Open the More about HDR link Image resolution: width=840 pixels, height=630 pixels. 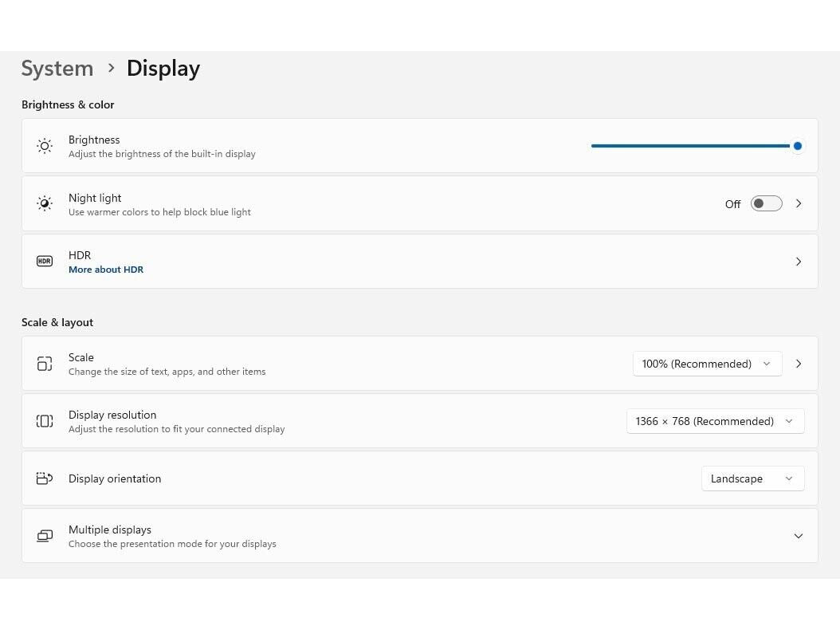tap(106, 270)
